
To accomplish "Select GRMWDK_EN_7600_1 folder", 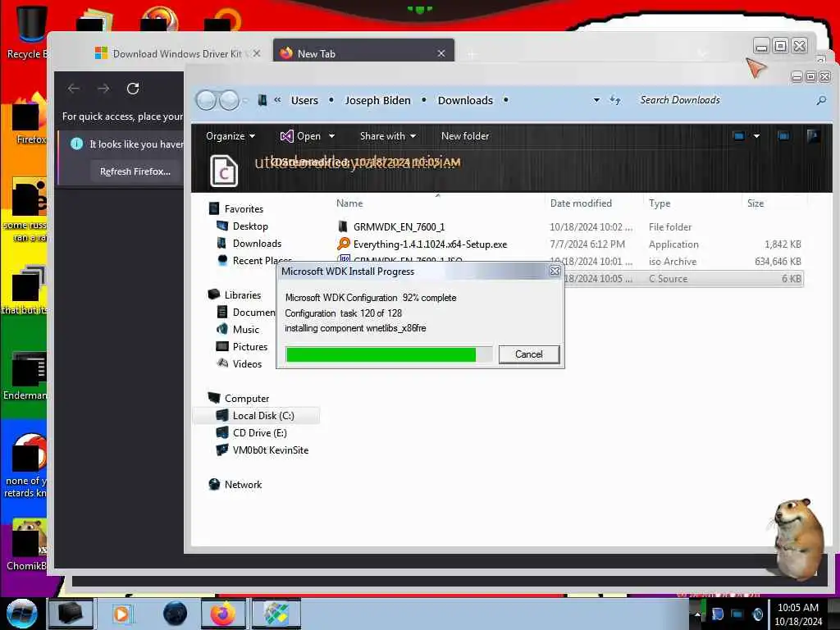I will [x=399, y=227].
